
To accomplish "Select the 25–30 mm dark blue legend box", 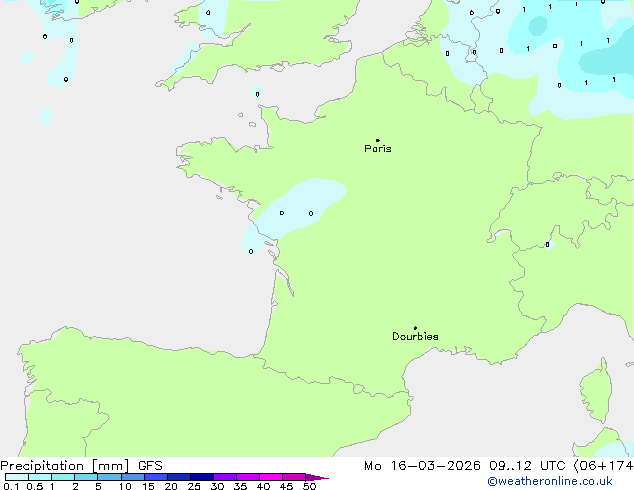I will [x=201, y=477].
